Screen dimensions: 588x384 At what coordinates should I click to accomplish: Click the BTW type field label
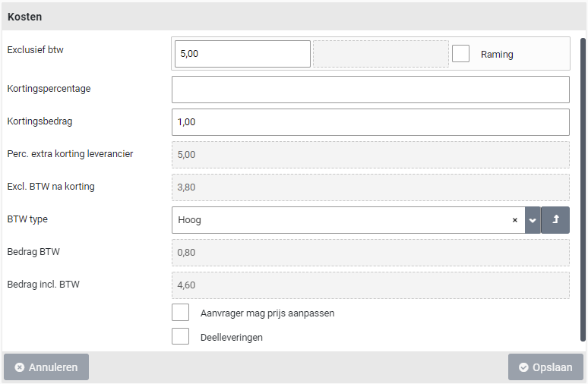click(27, 219)
